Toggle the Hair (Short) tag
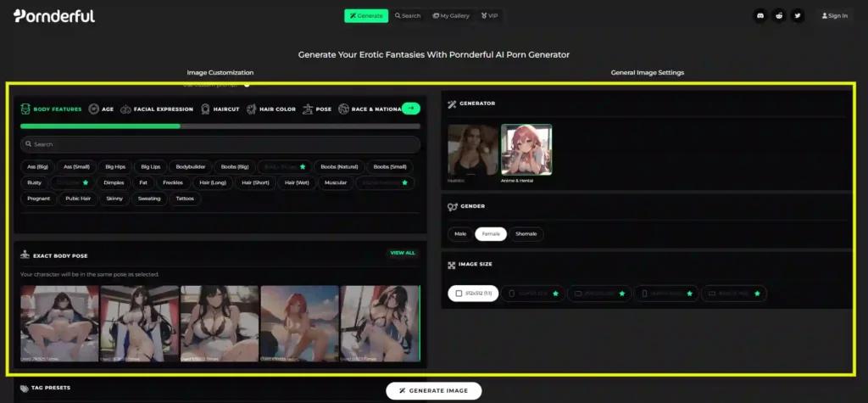The height and width of the screenshot is (403, 868). pos(254,182)
